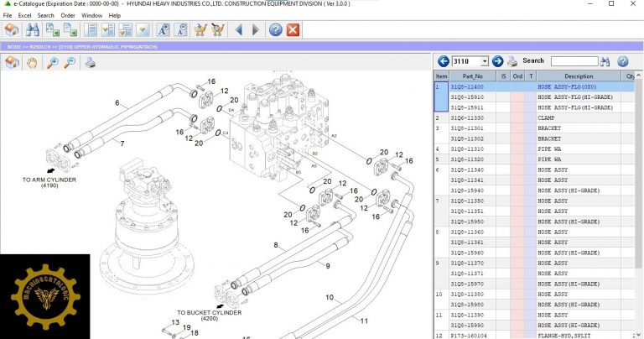Viewport: 644px width, 339px height.
Task: Click the help icon in parts list panel
Action: [623, 61]
